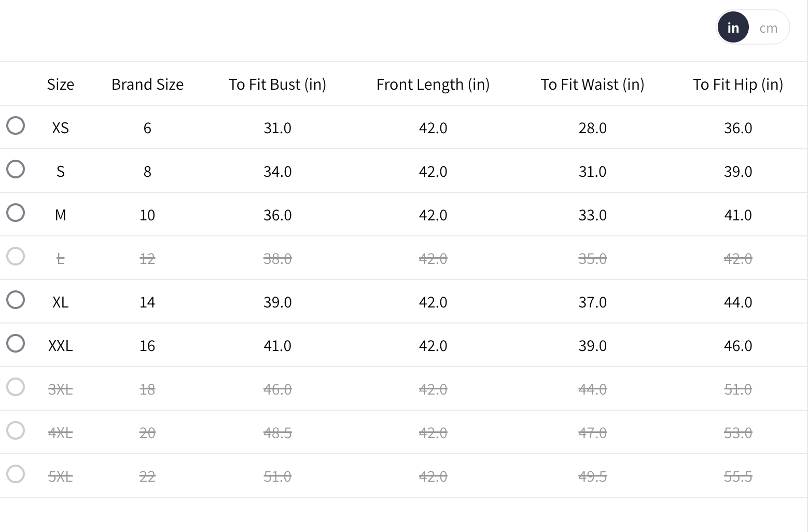Choose the XXL size radio button

pyautogui.click(x=16, y=343)
